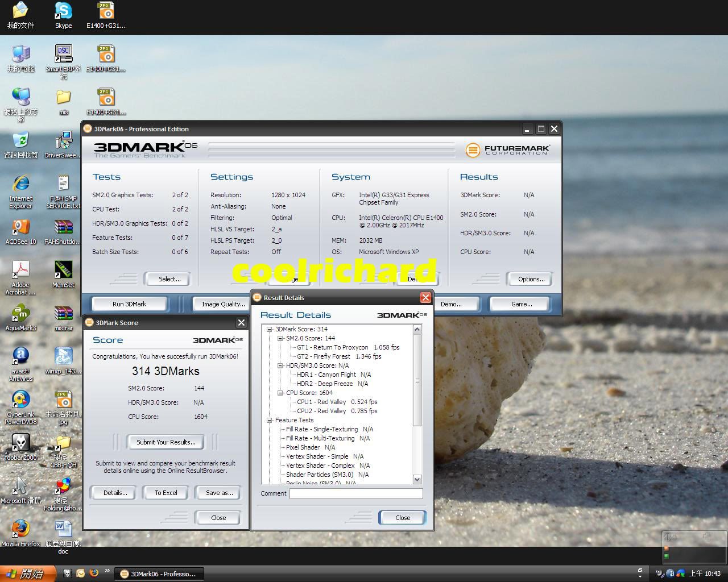728x582 pixels.
Task: Collapse the CPU Score node
Action: tap(280, 393)
